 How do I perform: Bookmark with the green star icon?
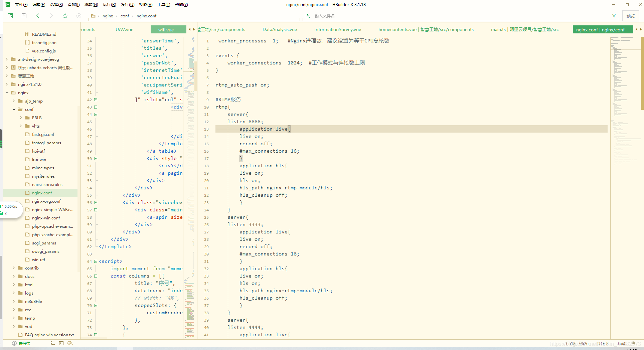click(x=65, y=16)
